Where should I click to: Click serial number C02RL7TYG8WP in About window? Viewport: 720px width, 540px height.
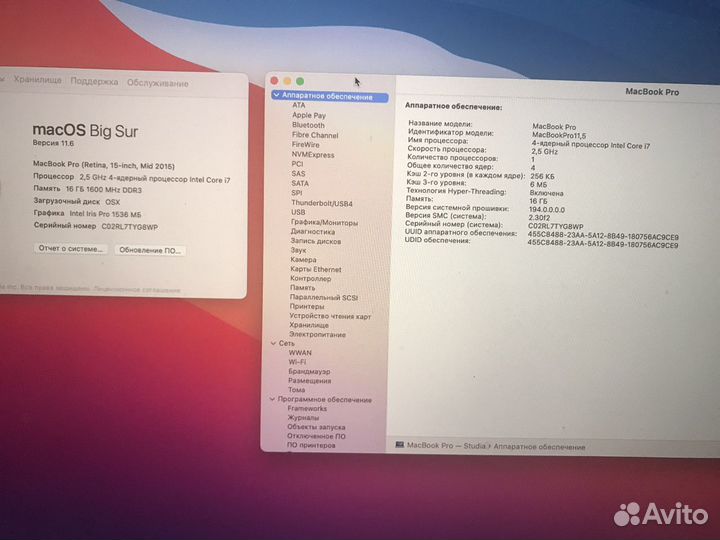tap(129, 227)
